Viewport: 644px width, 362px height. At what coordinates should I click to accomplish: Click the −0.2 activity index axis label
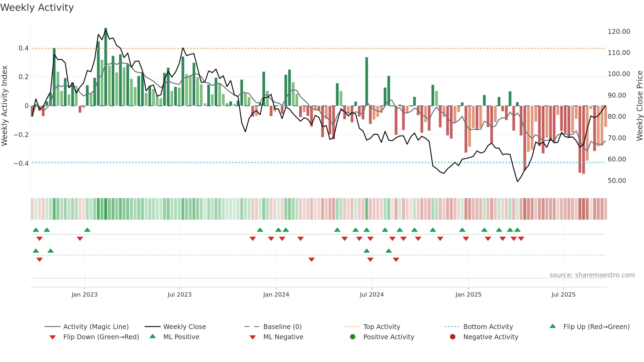(21, 135)
